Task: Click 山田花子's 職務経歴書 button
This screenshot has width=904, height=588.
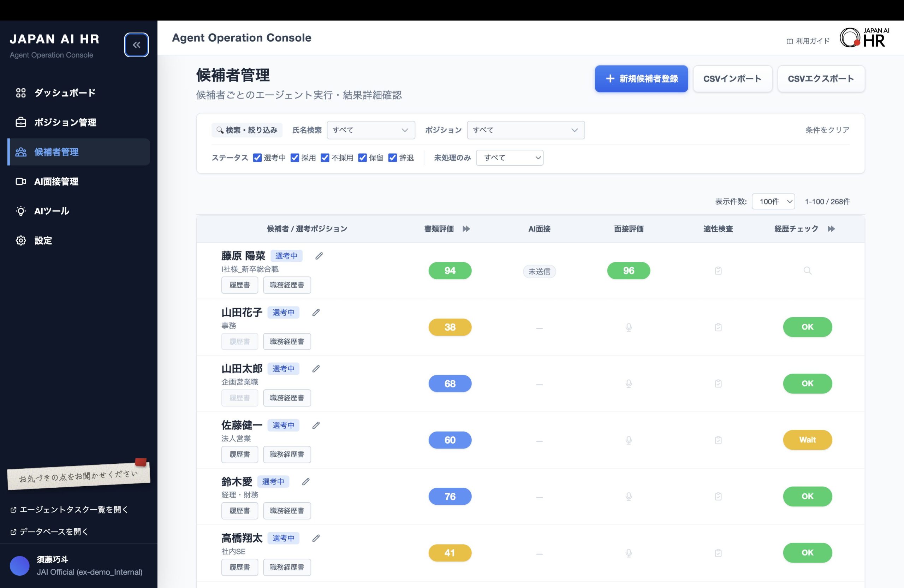Action: click(287, 341)
